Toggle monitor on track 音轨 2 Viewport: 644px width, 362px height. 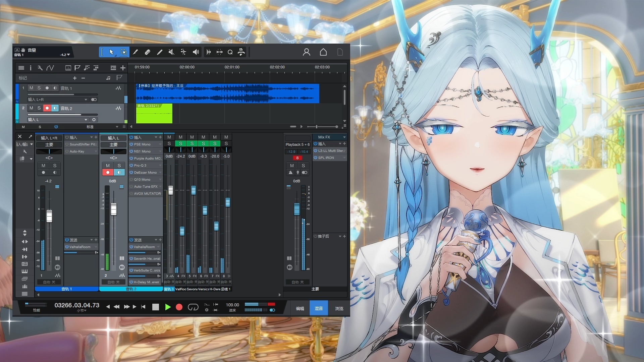(55, 108)
